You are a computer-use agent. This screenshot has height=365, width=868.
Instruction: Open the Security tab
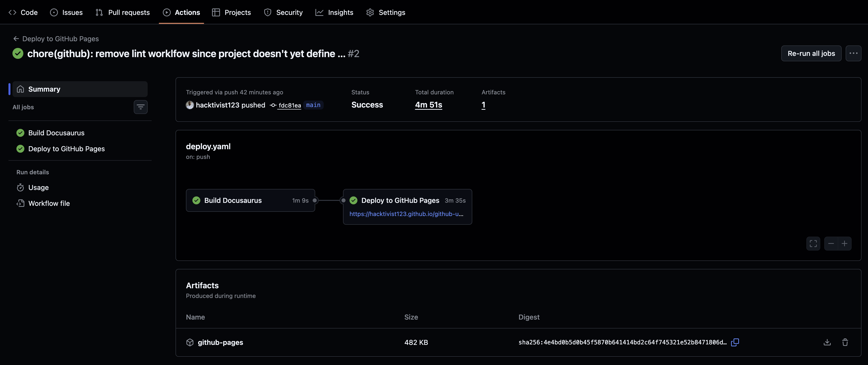(283, 12)
